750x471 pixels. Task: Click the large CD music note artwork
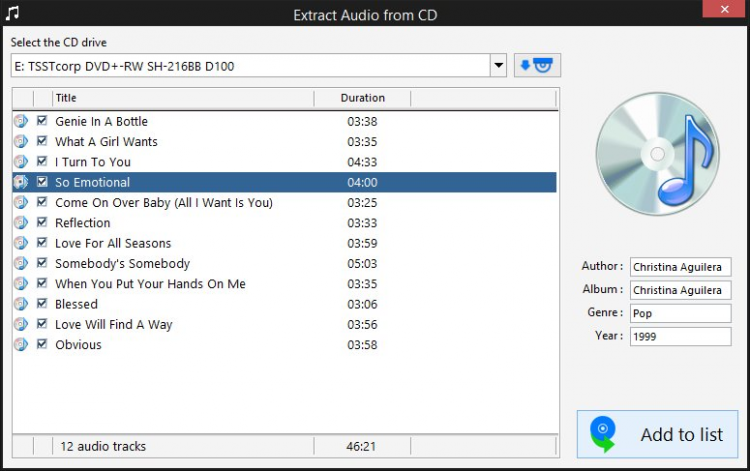[657, 154]
